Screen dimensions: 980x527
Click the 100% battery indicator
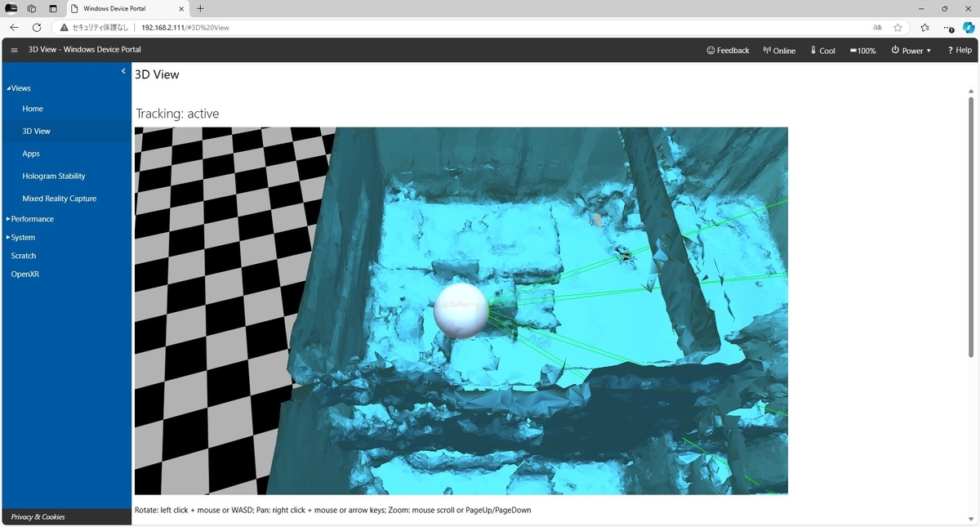coord(862,50)
